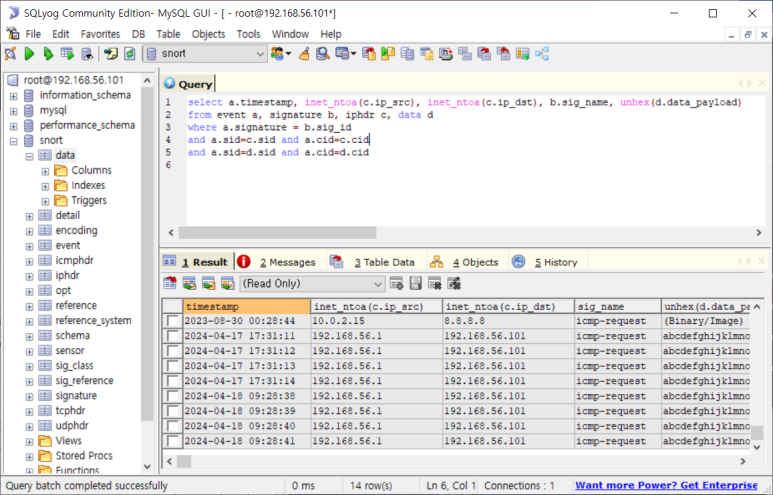This screenshot has height=495, width=773.
Task: Check the row with timestamp 2024-04-17 17:31:12
Action: pos(173,351)
